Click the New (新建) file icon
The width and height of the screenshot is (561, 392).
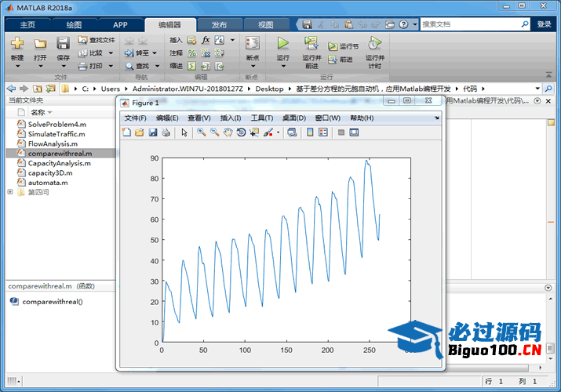pyautogui.click(x=17, y=43)
